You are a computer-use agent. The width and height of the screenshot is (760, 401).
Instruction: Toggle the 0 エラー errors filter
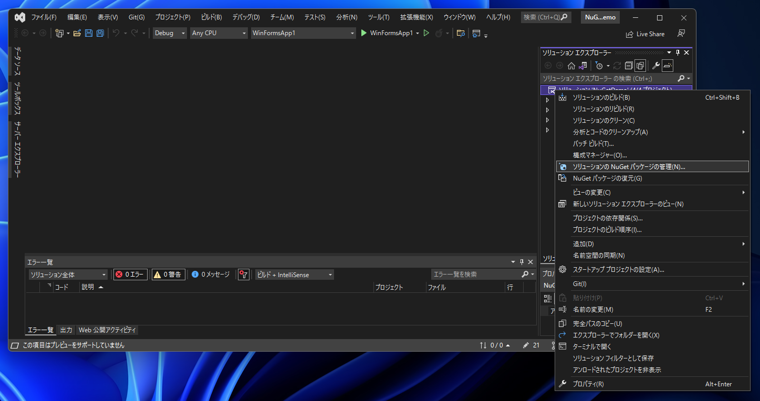[130, 274]
